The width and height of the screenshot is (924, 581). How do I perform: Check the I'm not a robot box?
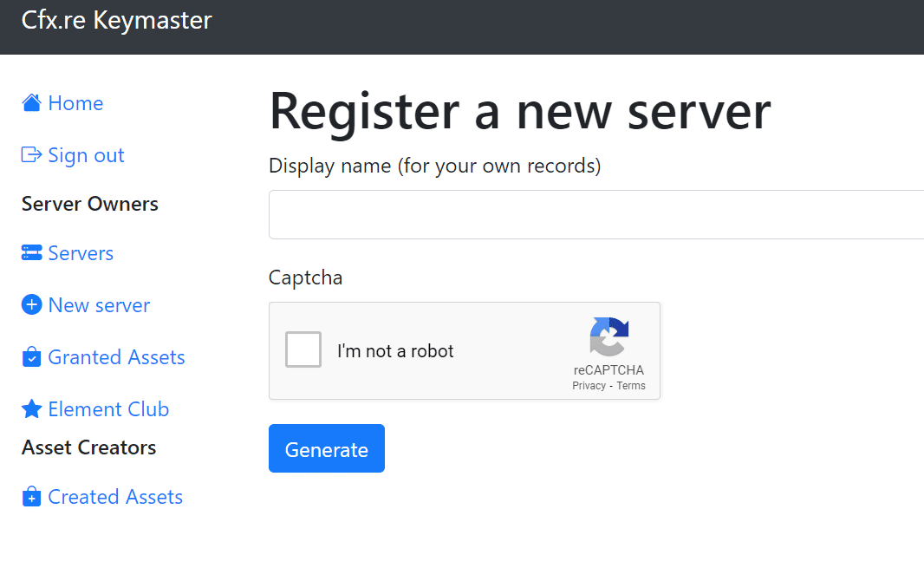[303, 349]
